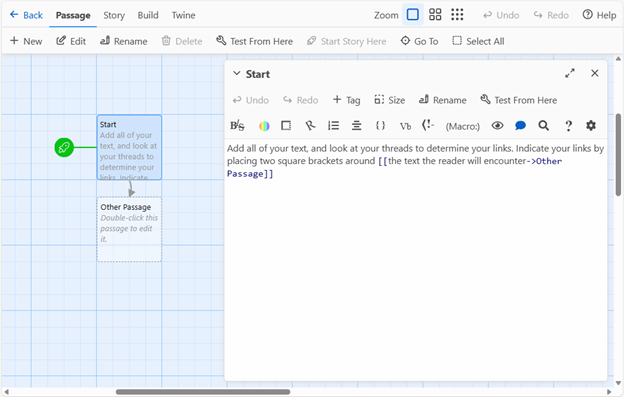Click Undo in the editor dialog
The width and height of the screenshot is (624, 397).
point(251,100)
